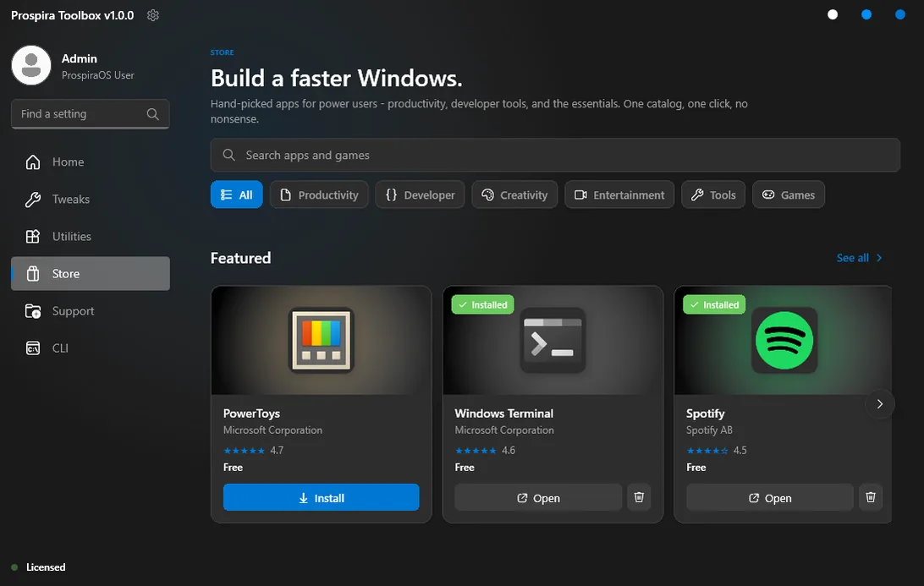The image size is (924, 586).
Task: Filter by Entertainment category
Action: pyautogui.click(x=619, y=194)
